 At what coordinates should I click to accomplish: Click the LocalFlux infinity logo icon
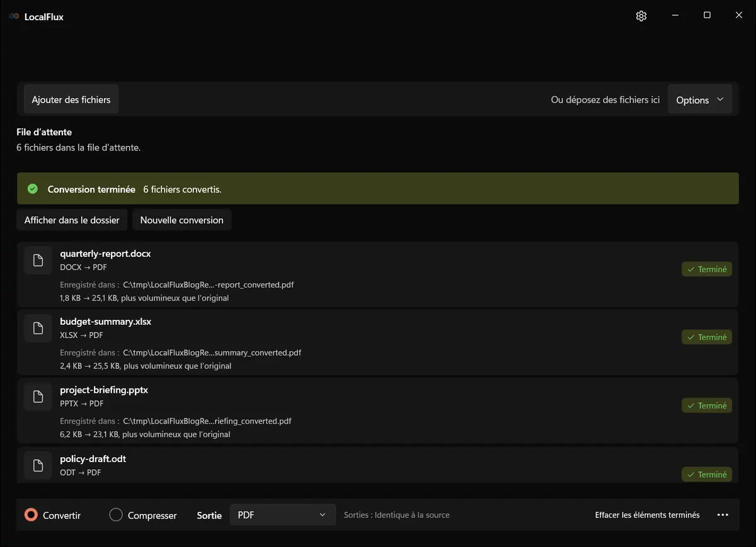(x=14, y=16)
